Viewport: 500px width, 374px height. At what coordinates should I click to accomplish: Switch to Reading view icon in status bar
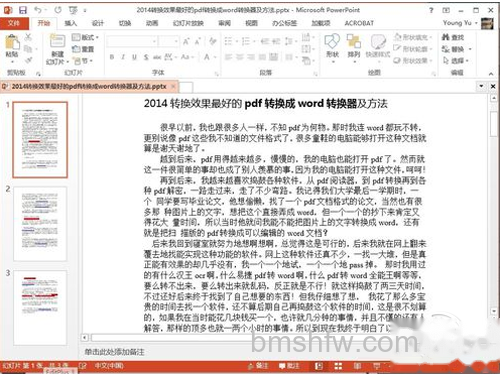[x=357, y=366]
